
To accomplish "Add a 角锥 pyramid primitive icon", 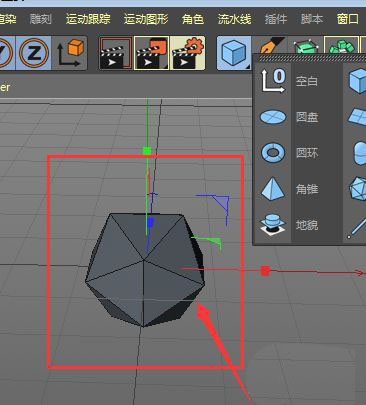I will (x=273, y=188).
